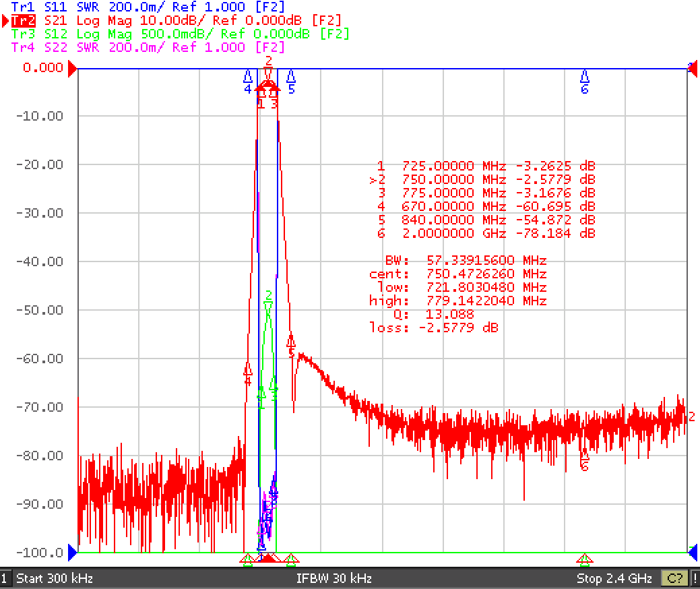The height and width of the screenshot is (589, 700).
Task: Select marker 6 at the top of the plot
Action: click(x=584, y=82)
